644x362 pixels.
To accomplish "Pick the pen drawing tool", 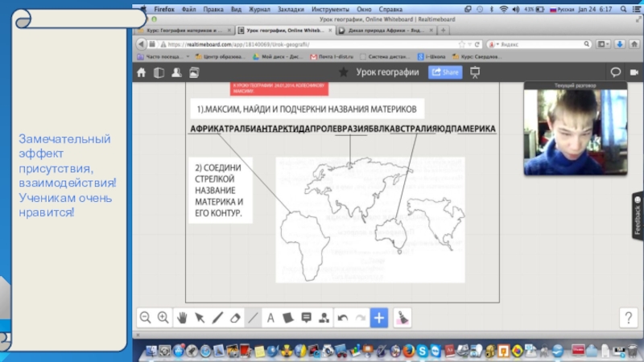I will tap(217, 318).
